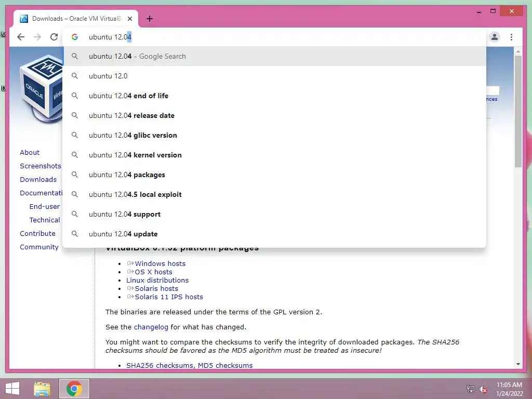Click the page scrollbar up arrow

[518, 51]
